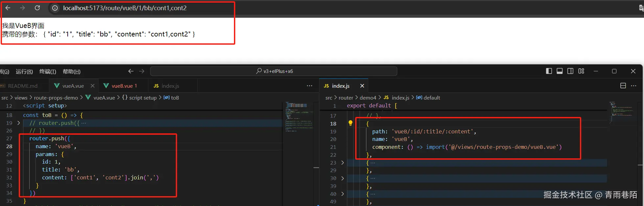Image resolution: width=644 pixels, height=206 pixels.
Task: Toggle the primary side bar
Action: click(x=549, y=71)
